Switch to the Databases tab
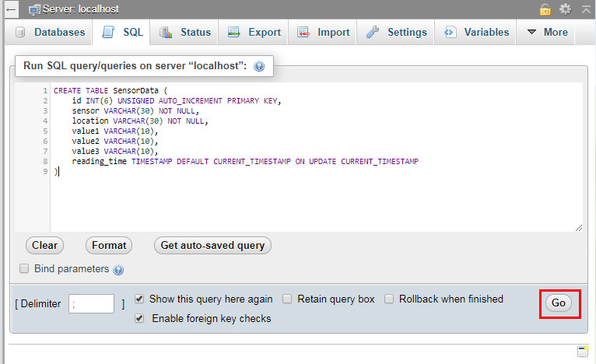 [51, 33]
